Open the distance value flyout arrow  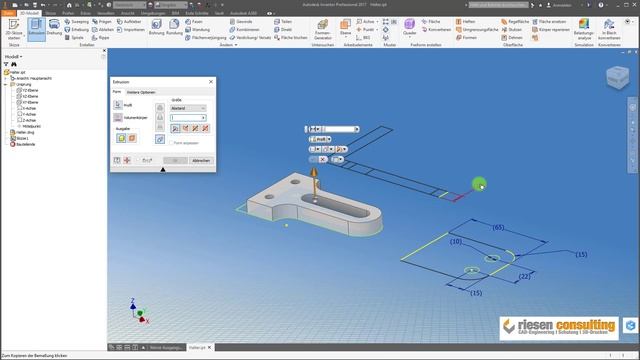(204, 118)
